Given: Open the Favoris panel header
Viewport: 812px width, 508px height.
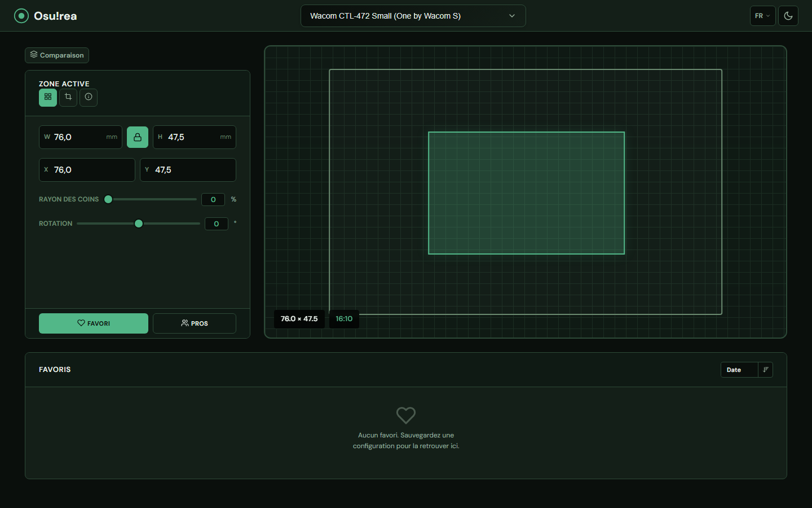Looking at the screenshot, I should [x=55, y=370].
